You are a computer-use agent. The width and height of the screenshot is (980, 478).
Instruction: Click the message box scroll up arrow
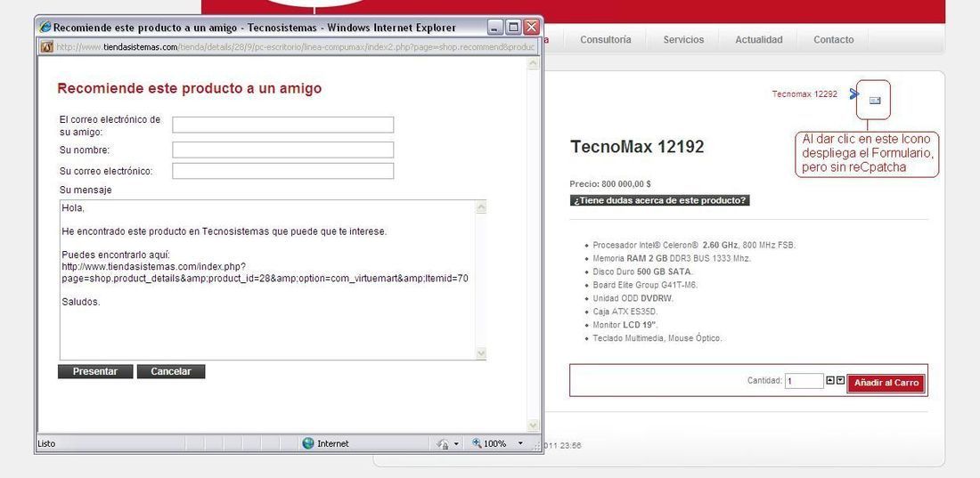click(480, 207)
